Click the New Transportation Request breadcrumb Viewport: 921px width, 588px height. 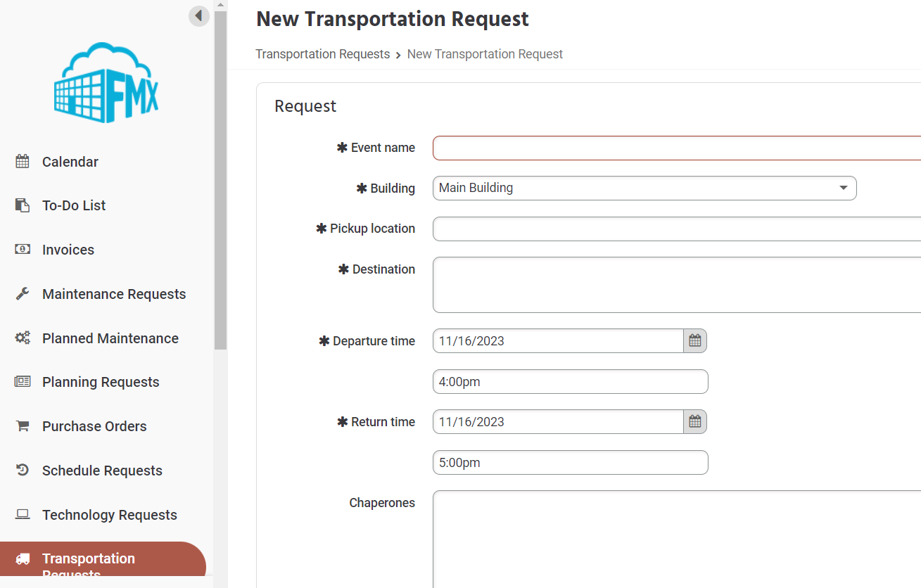485,54
